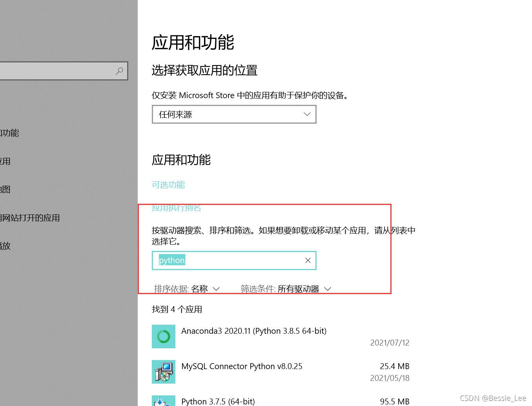The image size is (532, 406).
Task: Open the 排序依据: 名称 sort dropdown
Action: pos(187,289)
